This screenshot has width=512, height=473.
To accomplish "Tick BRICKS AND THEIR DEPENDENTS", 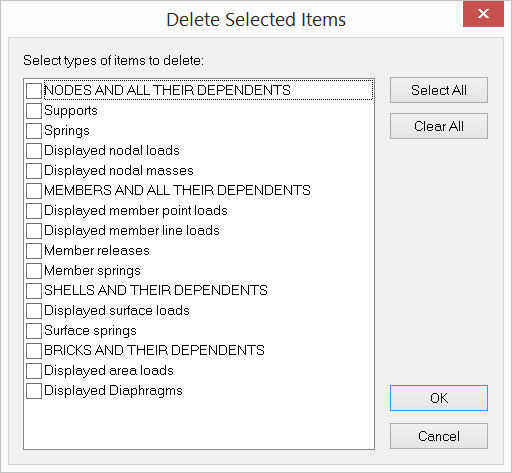I will tap(34, 351).
